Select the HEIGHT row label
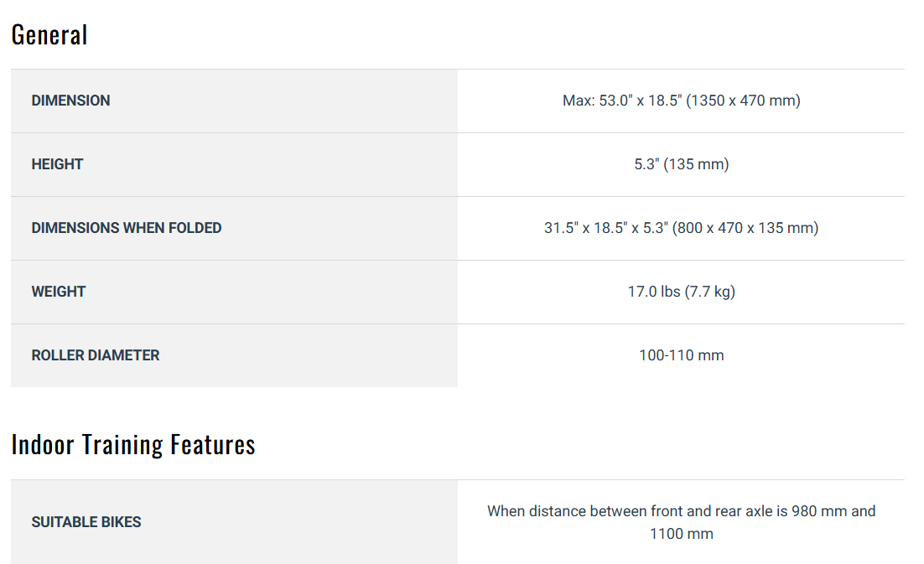Viewport: 924px width, 564px height. pos(57,164)
